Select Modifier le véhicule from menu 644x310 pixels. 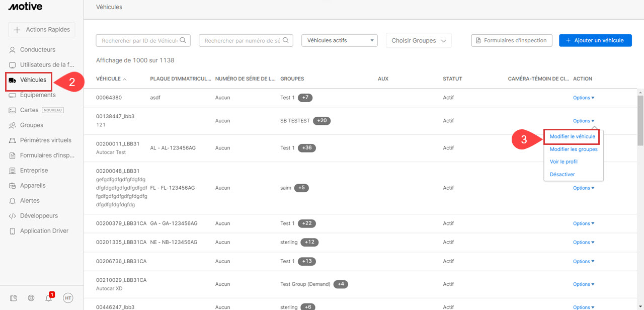pyautogui.click(x=572, y=136)
